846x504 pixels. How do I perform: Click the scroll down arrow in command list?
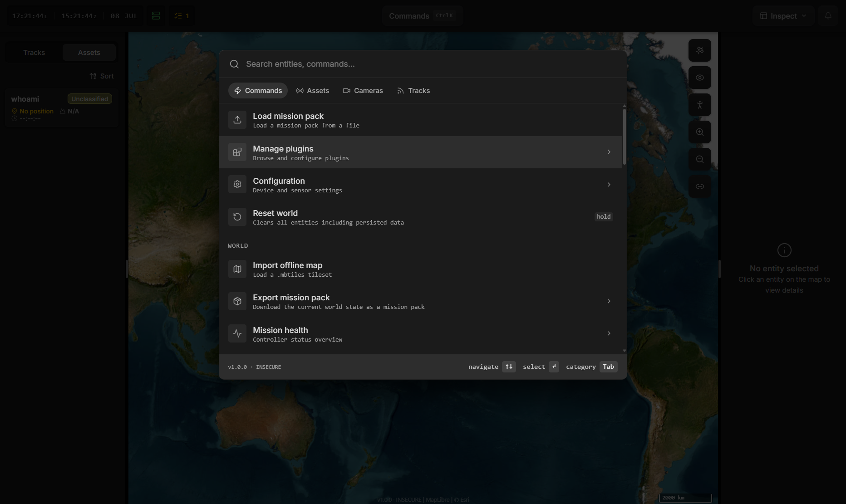coord(625,351)
